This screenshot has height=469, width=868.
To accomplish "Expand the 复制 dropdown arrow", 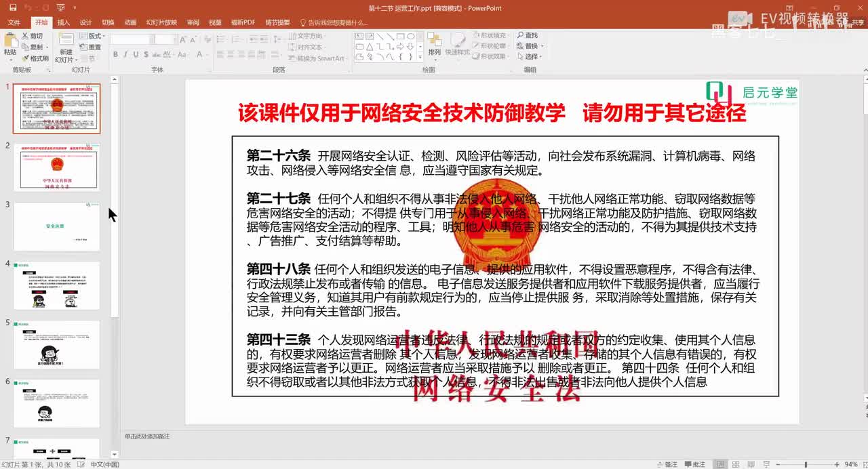I will 47,47.
